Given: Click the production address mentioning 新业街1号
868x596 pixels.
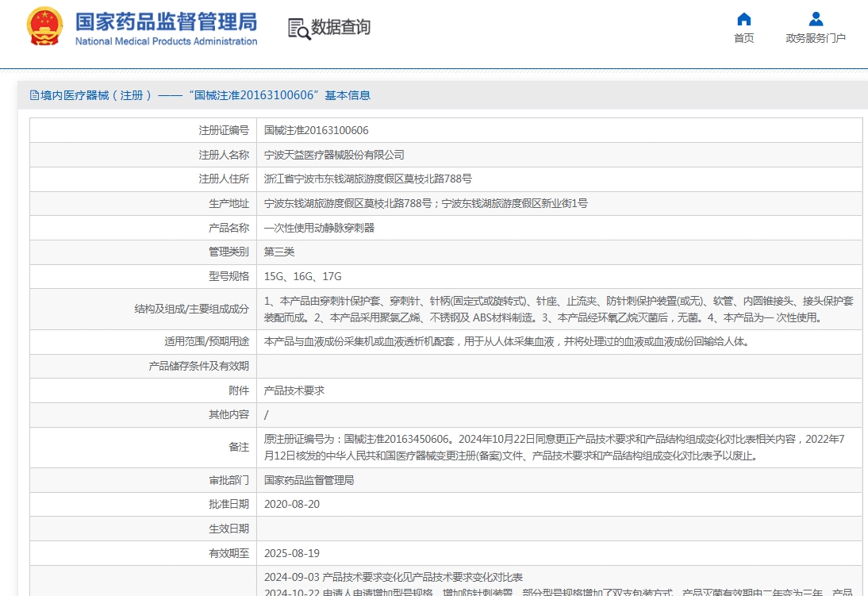Looking at the screenshot, I should tap(426, 203).
